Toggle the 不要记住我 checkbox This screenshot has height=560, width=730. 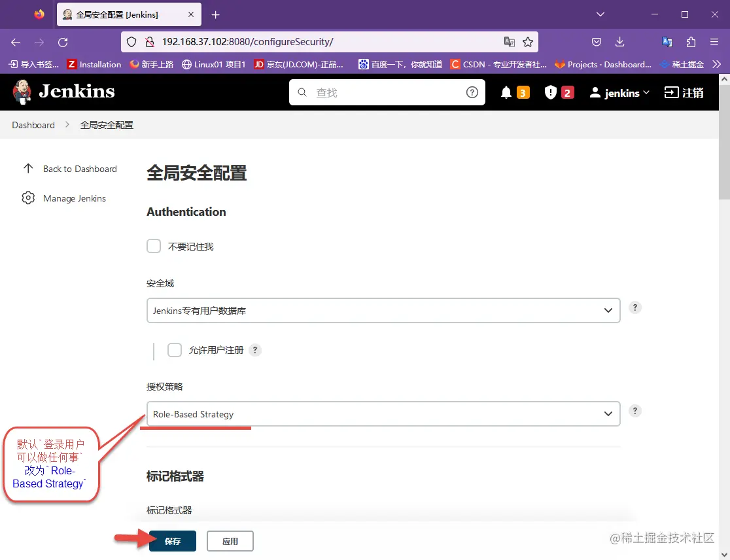click(154, 246)
